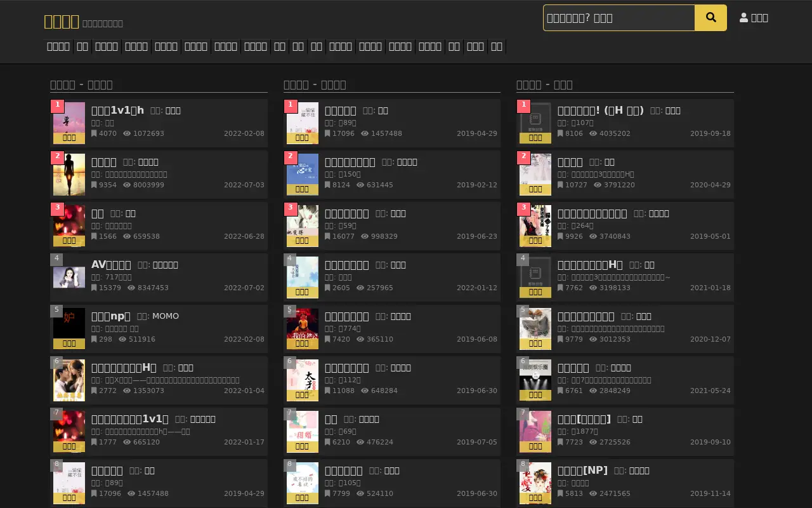
Task: Click bookmark icon beside count 8124
Action: (x=327, y=185)
